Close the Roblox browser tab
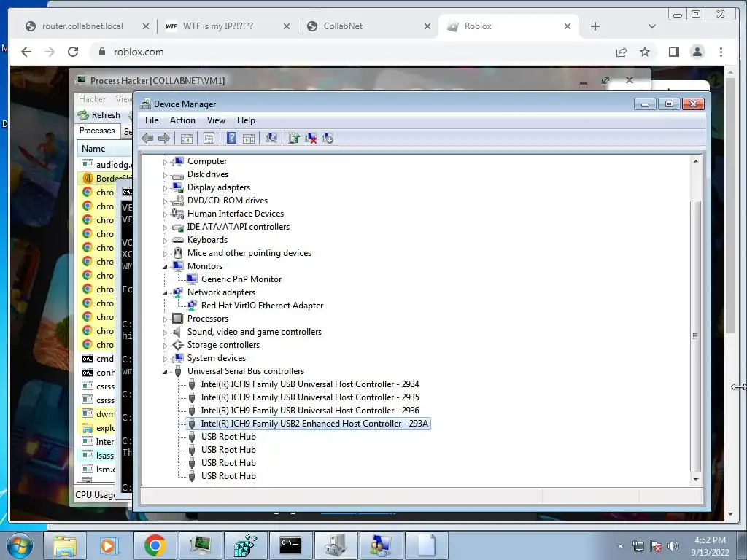Viewport: 747px width, 560px height. click(568, 26)
